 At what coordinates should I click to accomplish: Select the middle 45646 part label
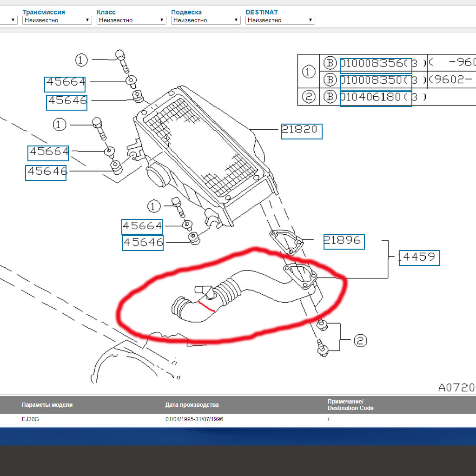click(x=46, y=172)
